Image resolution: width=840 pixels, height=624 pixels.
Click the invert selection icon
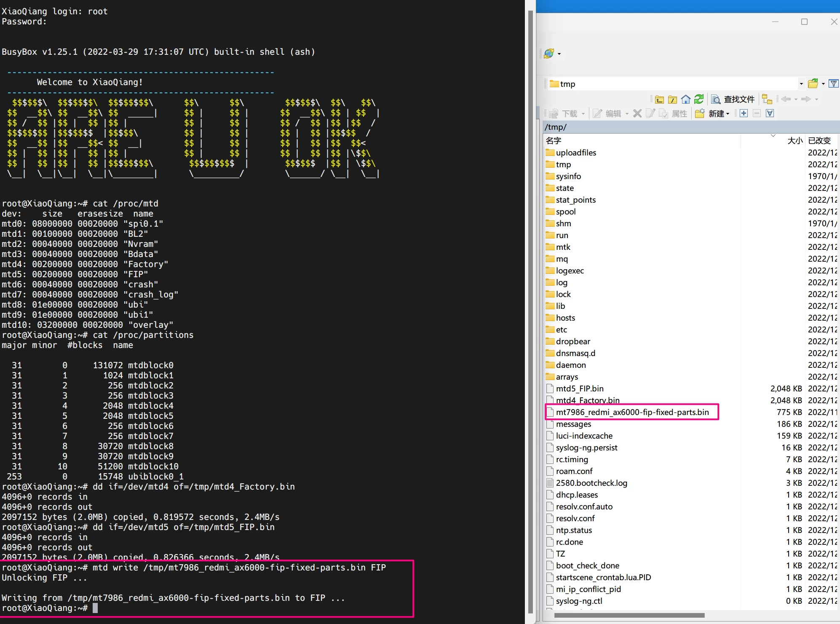[770, 113]
